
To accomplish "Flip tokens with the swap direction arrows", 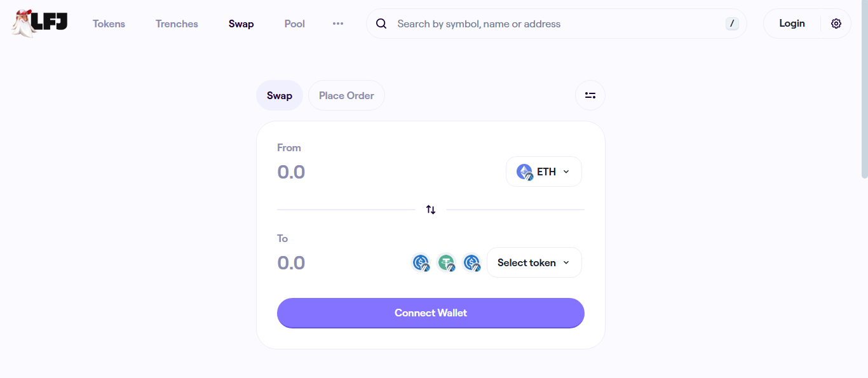I will pyautogui.click(x=431, y=210).
